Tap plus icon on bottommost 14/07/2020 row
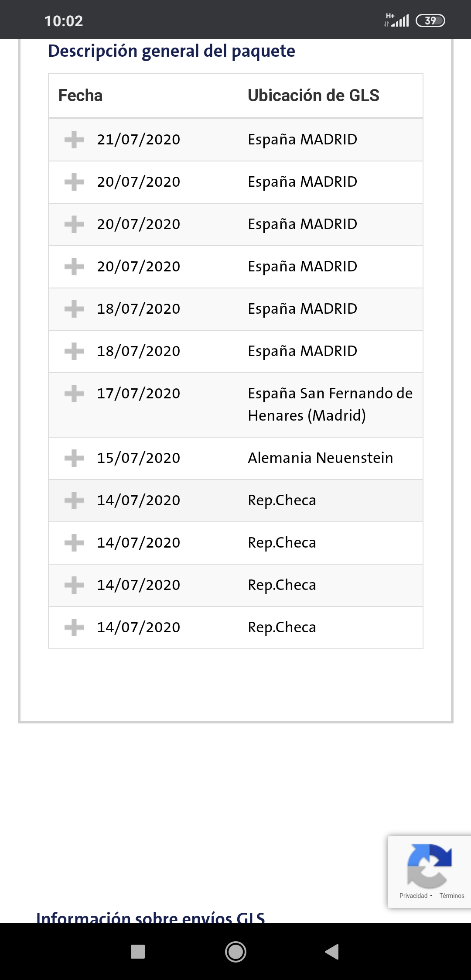The image size is (471, 980). point(74,627)
